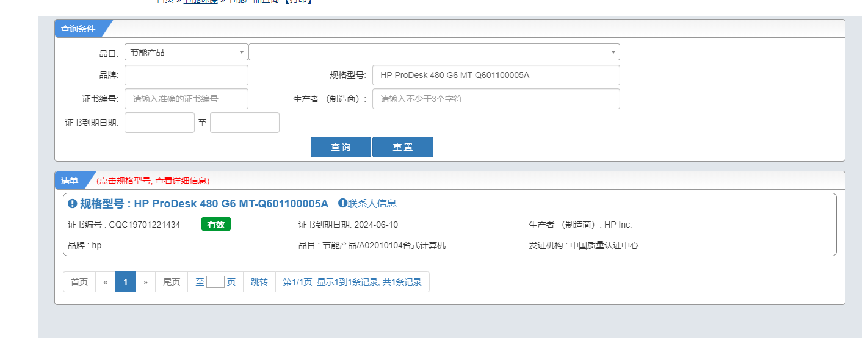This screenshot has width=868, height=338.
Task: Click the 节能环保 breadcrumb link
Action: (200, 2)
